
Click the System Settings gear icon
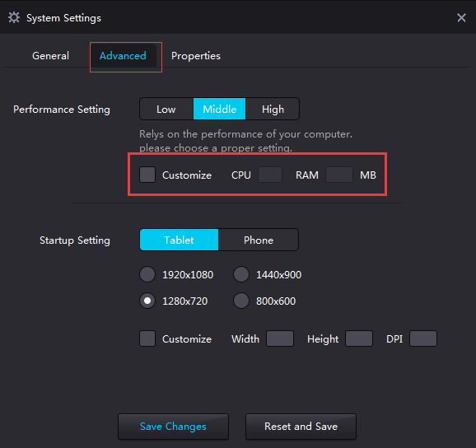tap(14, 17)
